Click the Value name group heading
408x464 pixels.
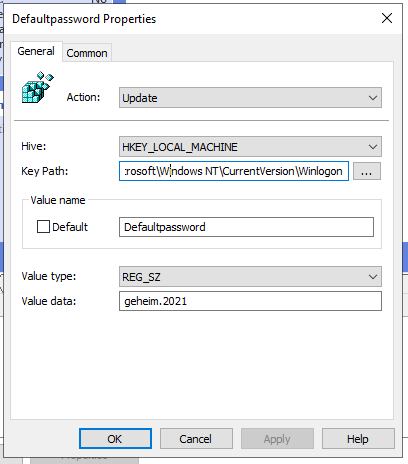pos(58,200)
